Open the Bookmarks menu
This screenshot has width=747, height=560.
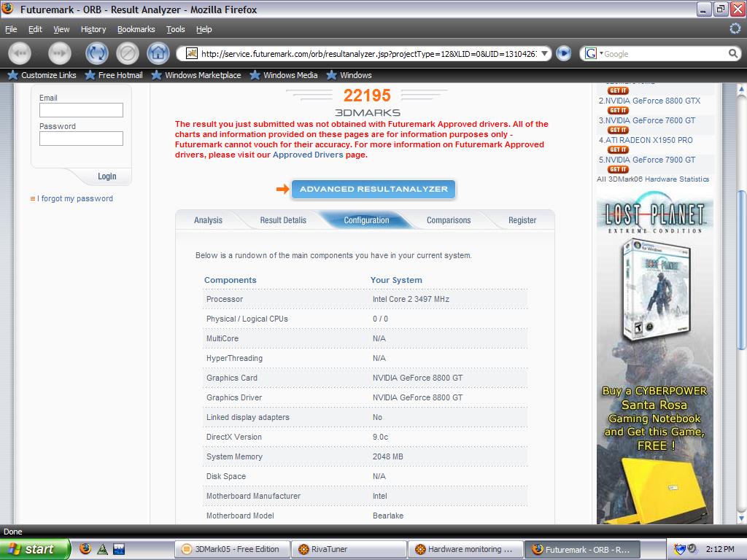[136, 29]
